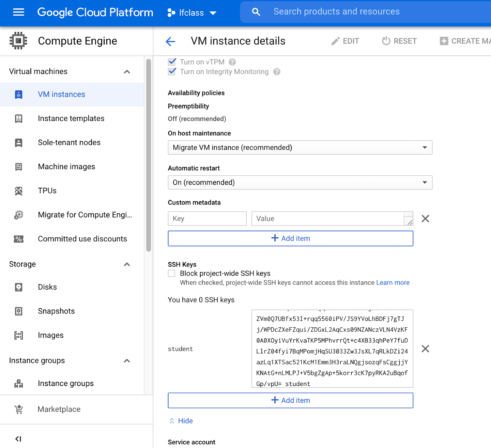Click the Snapshots icon
The image size is (491, 448).
[x=19, y=311]
